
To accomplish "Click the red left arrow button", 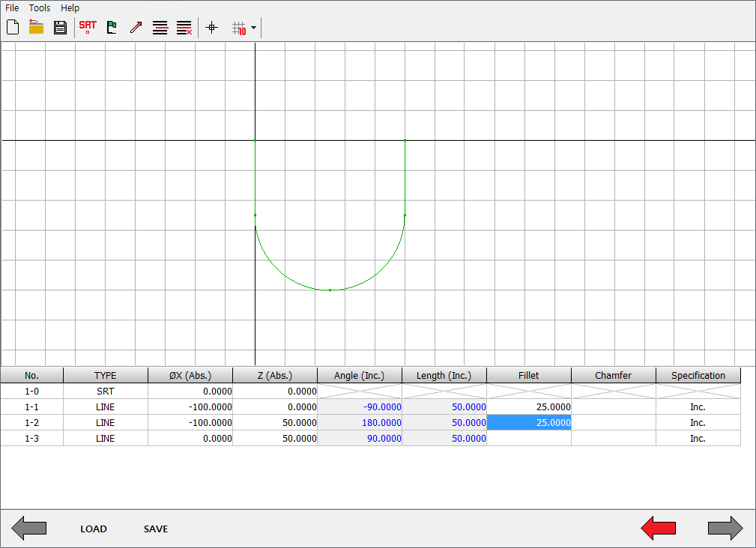I will coord(658,529).
